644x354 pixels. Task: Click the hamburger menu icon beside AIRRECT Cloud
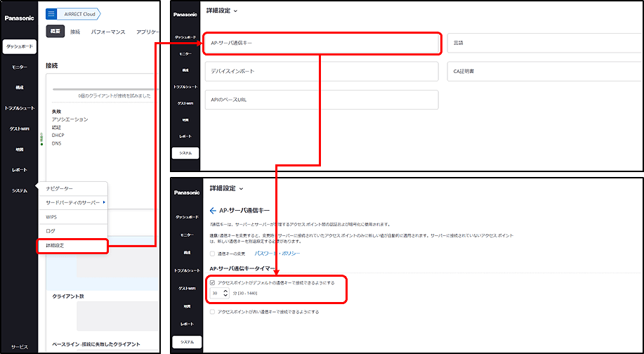coord(51,13)
